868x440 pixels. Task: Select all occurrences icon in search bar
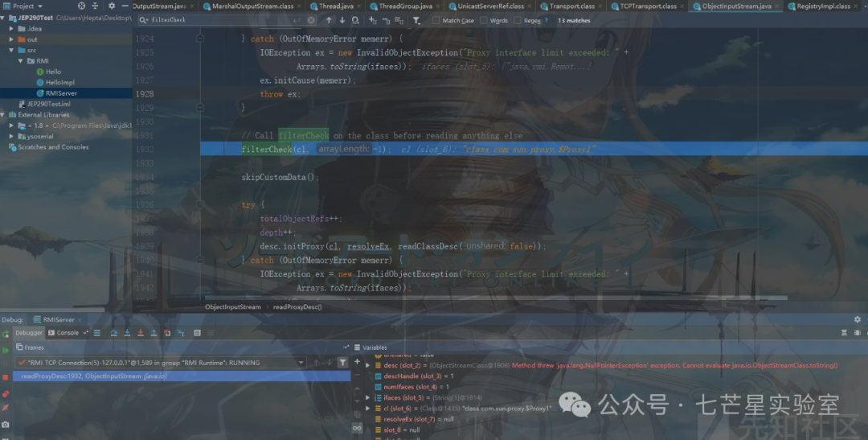pos(399,20)
